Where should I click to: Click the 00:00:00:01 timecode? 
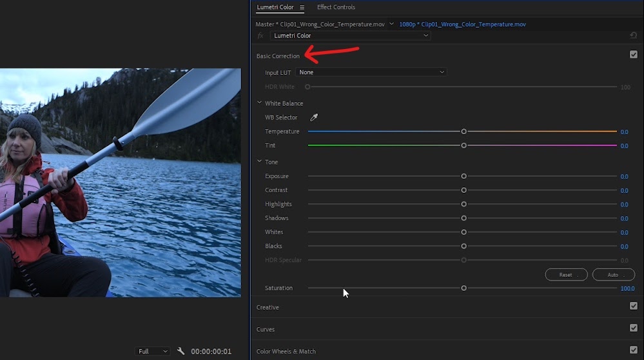211,352
